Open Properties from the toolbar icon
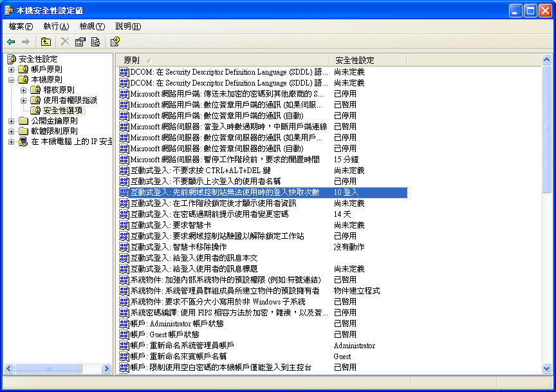Screen dimensions: 556x392 80,42
